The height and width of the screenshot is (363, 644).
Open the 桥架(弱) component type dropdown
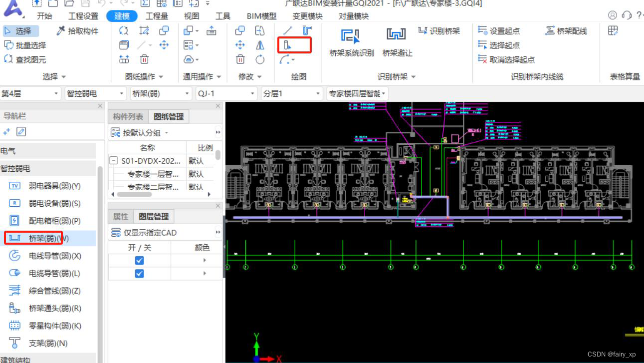tap(161, 93)
